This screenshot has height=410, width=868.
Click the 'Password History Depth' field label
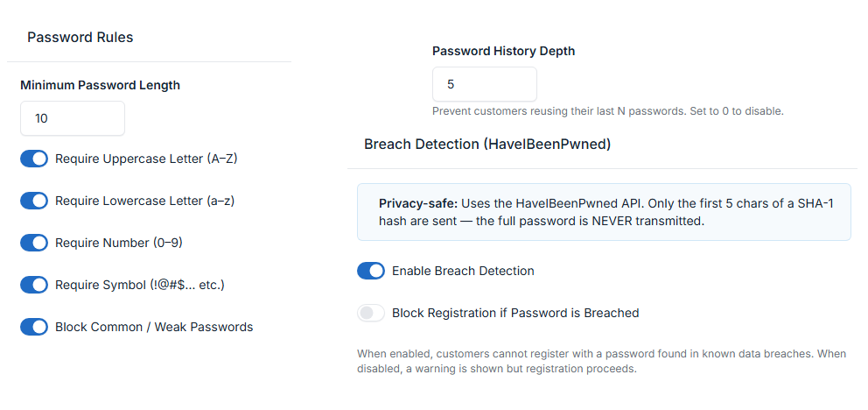(x=504, y=51)
